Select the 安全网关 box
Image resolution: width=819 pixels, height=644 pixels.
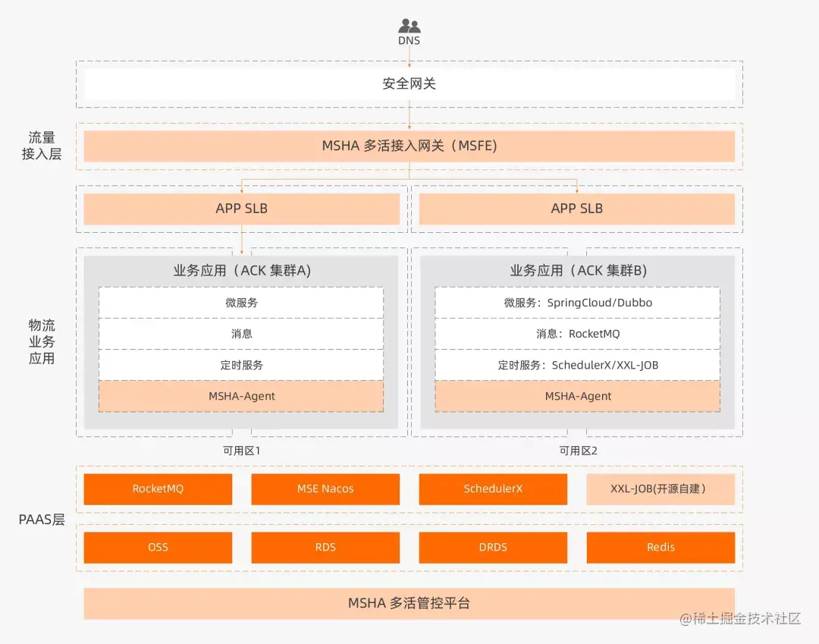pyautogui.click(x=409, y=83)
